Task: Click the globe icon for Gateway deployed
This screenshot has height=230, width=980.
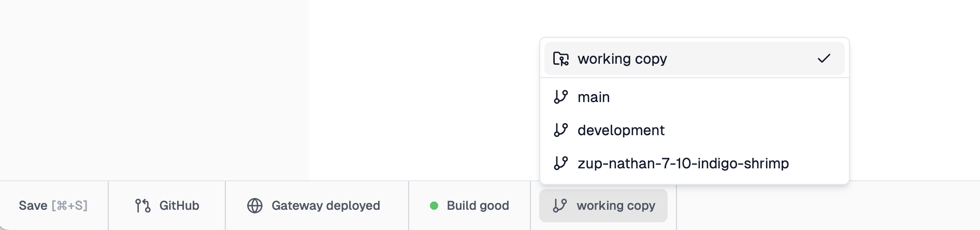Action: pyautogui.click(x=255, y=206)
